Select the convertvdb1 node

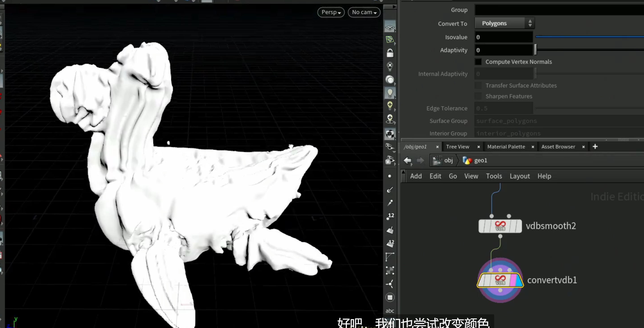coord(500,280)
